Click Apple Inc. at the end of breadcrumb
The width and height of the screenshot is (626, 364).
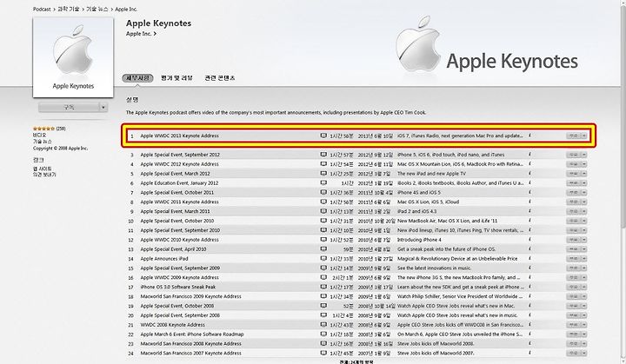pos(126,9)
